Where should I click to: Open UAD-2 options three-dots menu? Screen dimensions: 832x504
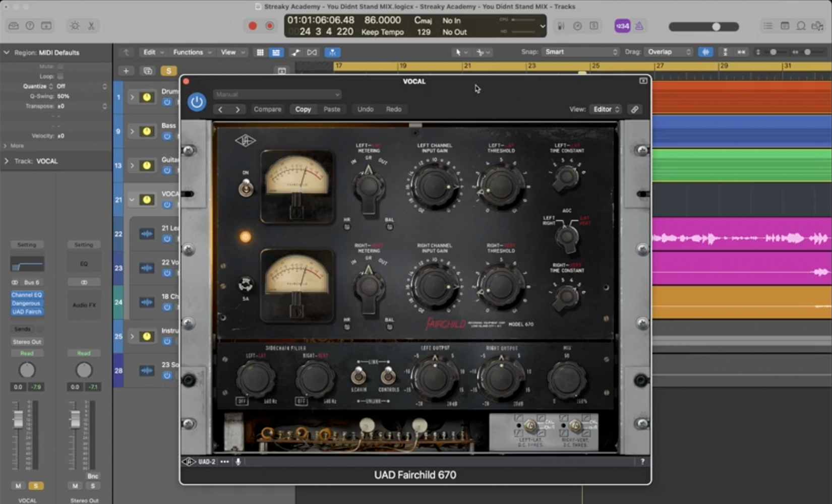point(224,462)
